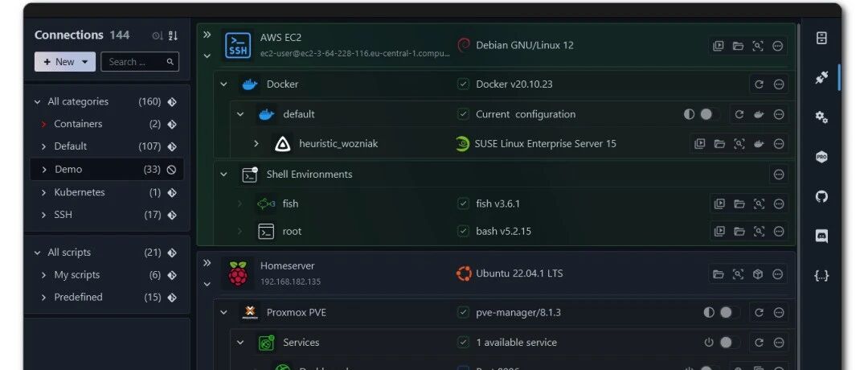This screenshot has width=868, height=370.
Task: Click the curly braces API icon
Action: (821, 275)
